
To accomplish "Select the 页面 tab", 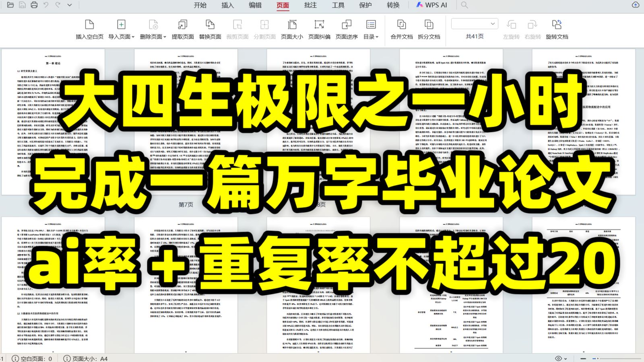I will pyautogui.click(x=283, y=5).
